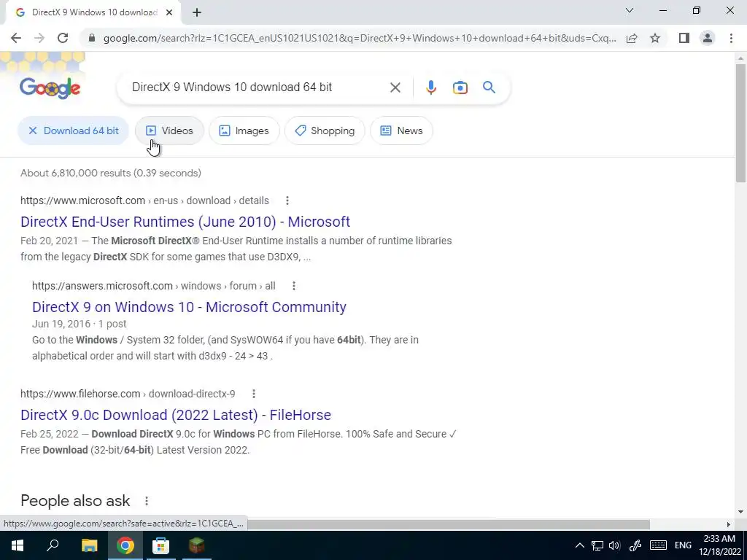Open the tab search chevron

point(630,10)
